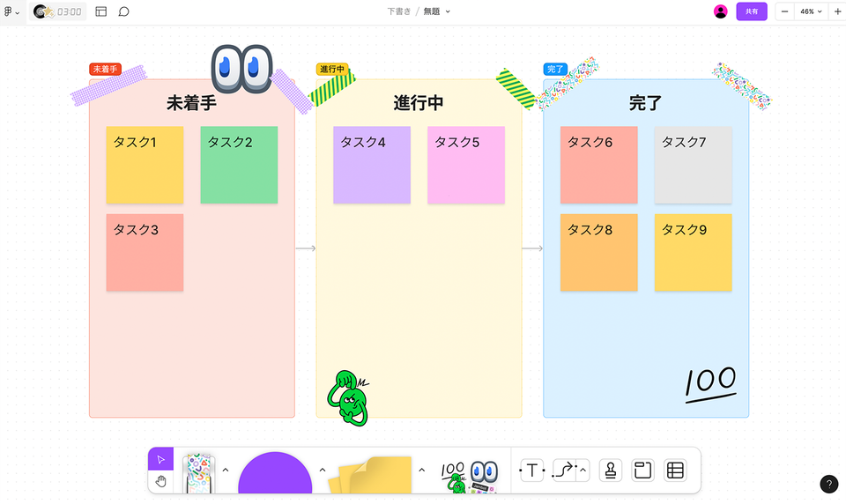
Task: Zoom out with the minus button
Action: click(784, 11)
